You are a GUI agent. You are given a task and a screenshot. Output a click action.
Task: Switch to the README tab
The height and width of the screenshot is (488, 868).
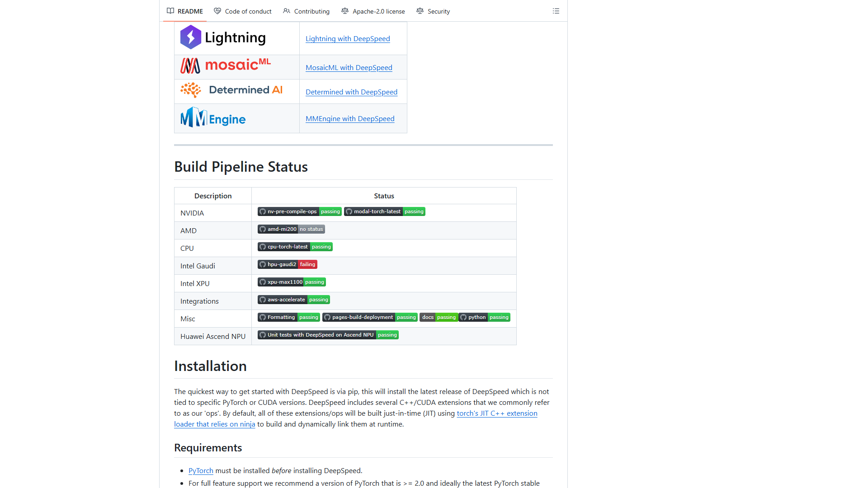coord(185,11)
